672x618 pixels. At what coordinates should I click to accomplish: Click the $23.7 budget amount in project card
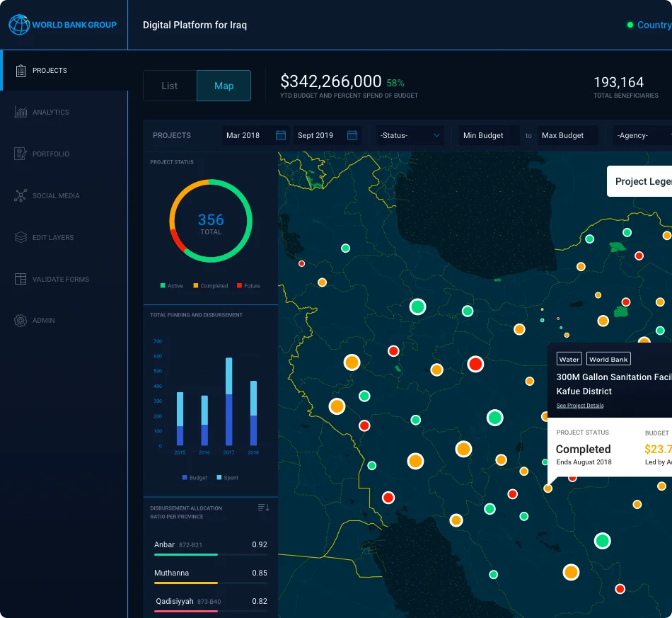[659, 449]
